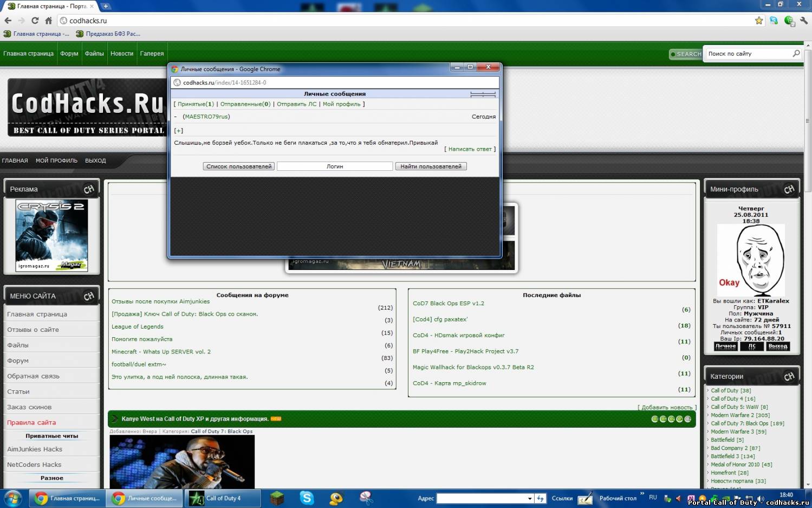Click the Список пользователей button
Image resolution: width=812 pixels, height=508 pixels.
(x=239, y=166)
